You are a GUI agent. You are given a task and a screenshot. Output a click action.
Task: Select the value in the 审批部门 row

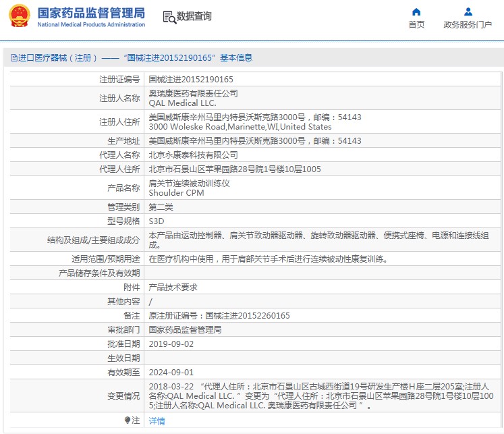pyautogui.click(x=185, y=330)
